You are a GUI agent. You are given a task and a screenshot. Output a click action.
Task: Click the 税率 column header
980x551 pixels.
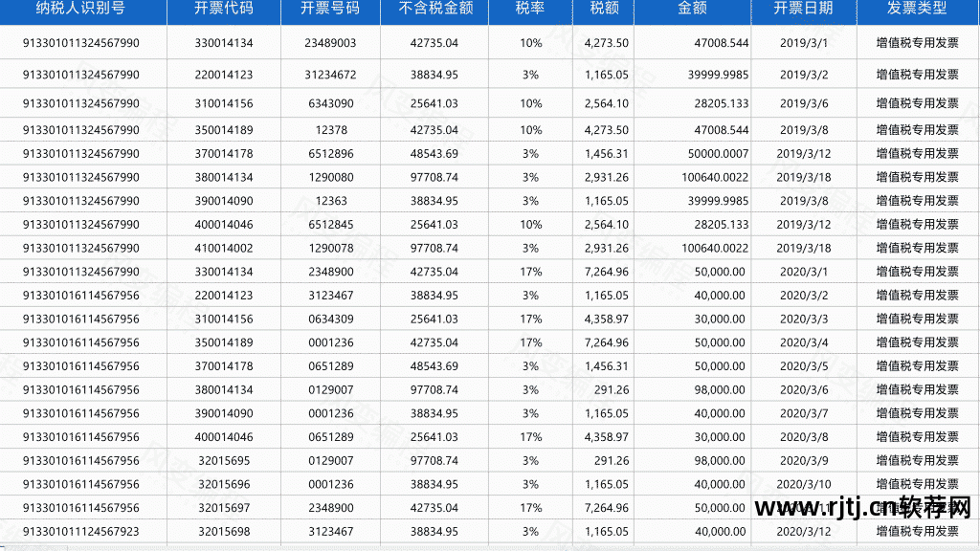click(530, 8)
